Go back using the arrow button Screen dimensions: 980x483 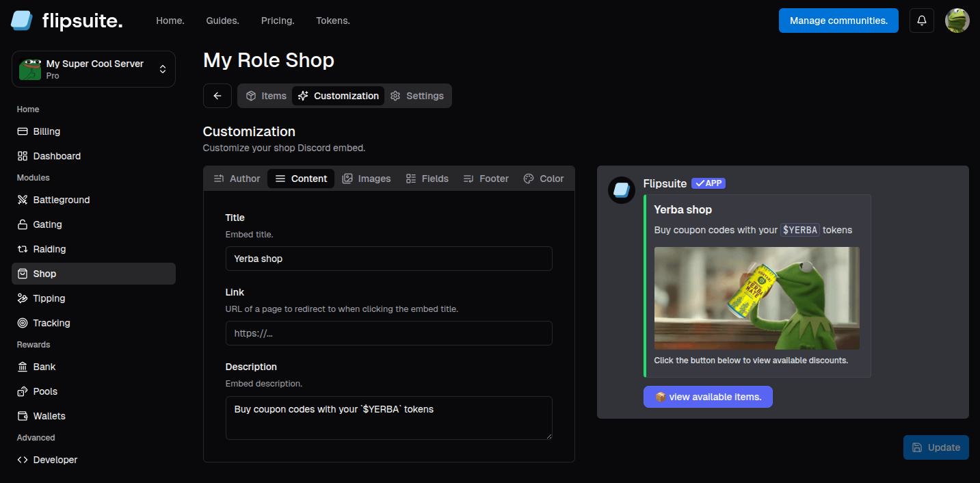[217, 96]
